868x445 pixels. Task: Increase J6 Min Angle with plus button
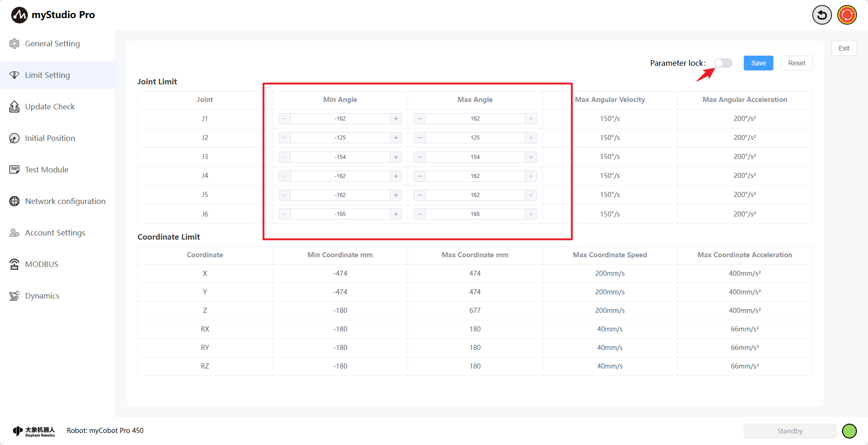click(x=396, y=214)
